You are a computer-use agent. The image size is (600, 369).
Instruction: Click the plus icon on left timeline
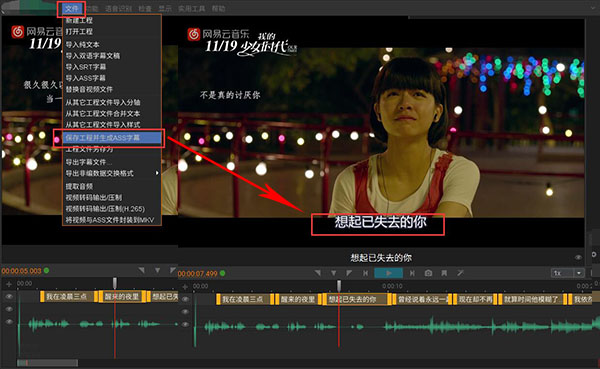point(9,284)
